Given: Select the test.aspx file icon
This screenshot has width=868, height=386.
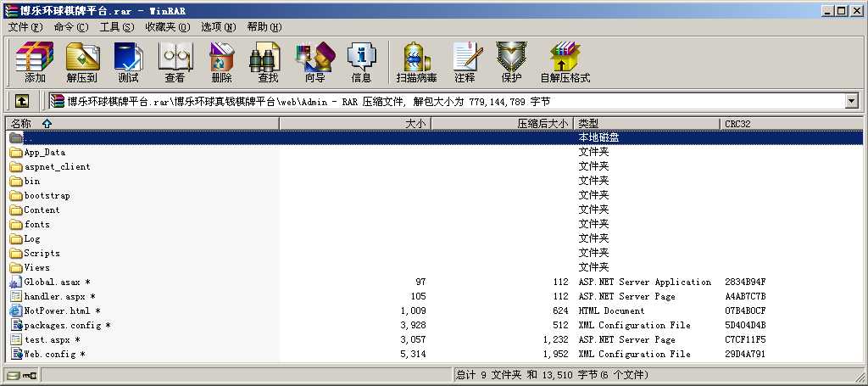Looking at the screenshot, I should 16,339.
